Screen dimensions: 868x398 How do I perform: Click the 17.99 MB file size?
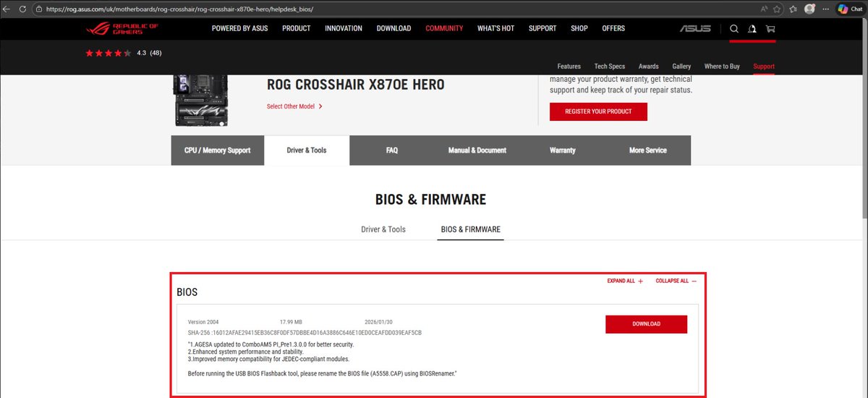pos(292,321)
